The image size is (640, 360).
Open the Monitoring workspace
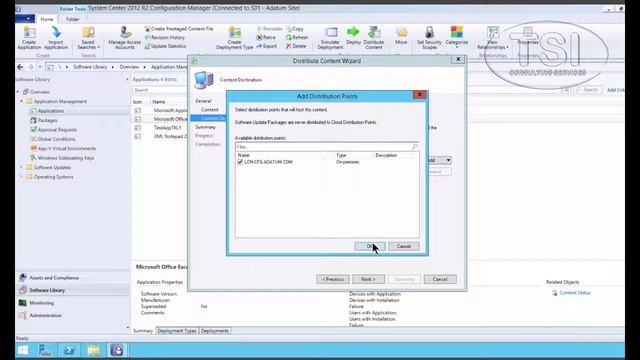click(x=73, y=303)
